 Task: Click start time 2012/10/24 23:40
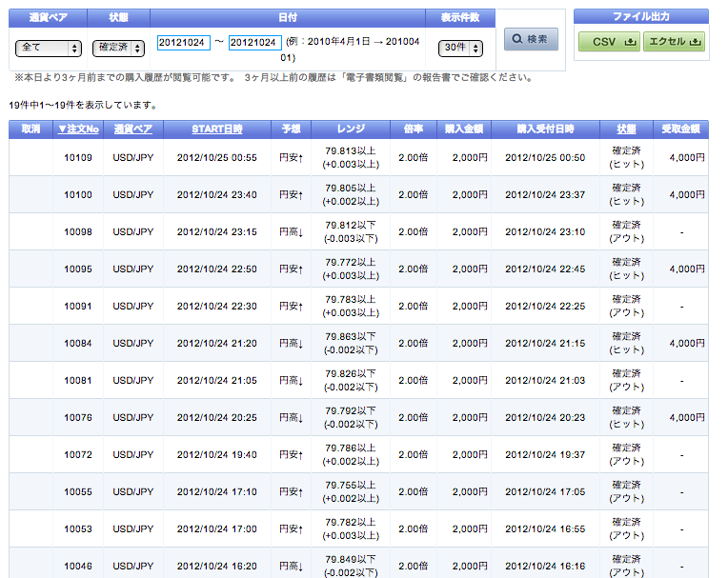point(217,195)
